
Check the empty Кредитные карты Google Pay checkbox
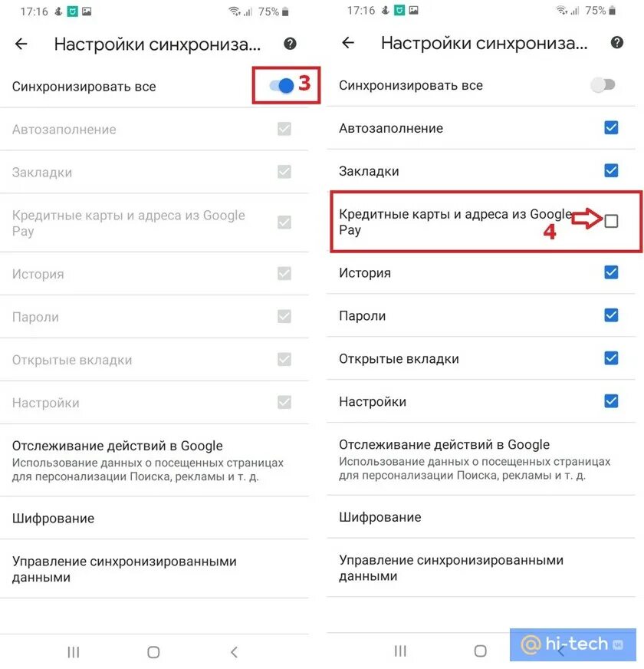[x=611, y=221]
